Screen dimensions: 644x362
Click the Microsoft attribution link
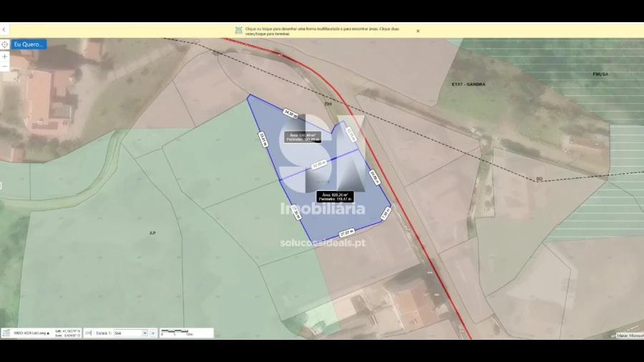630,335
